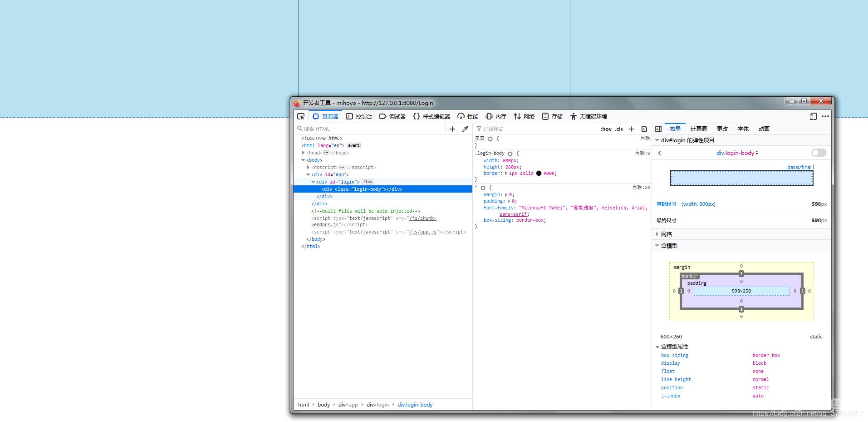Click the add new node plus icon
The width and height of the screenshot is (868, 422).
(x=452, y=129)
